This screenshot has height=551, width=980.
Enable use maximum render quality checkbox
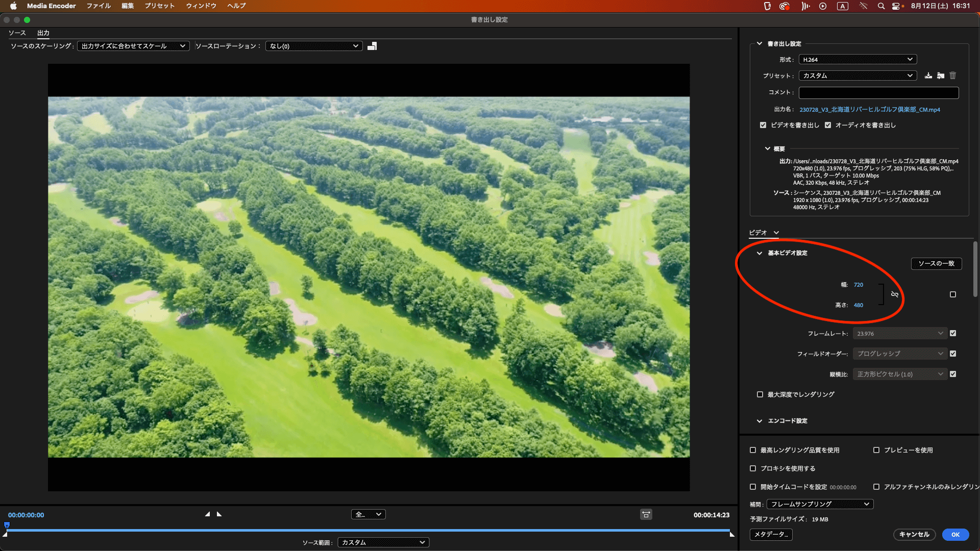753,450
